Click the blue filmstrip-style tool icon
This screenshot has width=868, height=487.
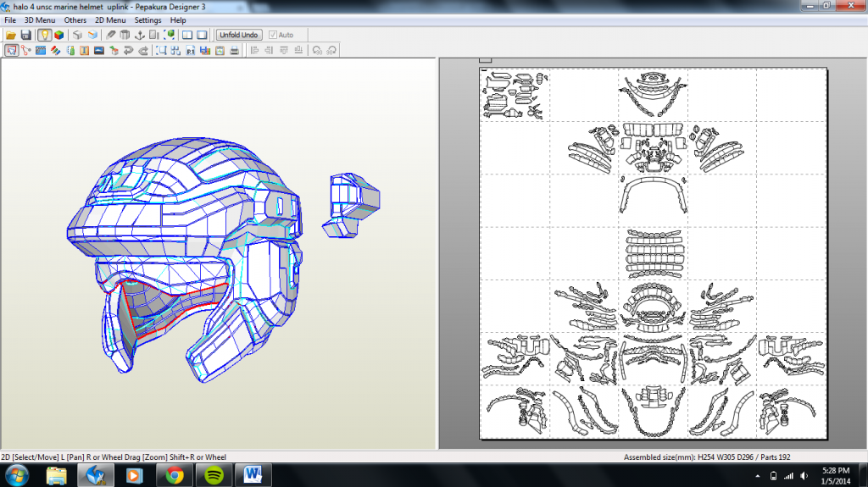(x=41, y=50)
